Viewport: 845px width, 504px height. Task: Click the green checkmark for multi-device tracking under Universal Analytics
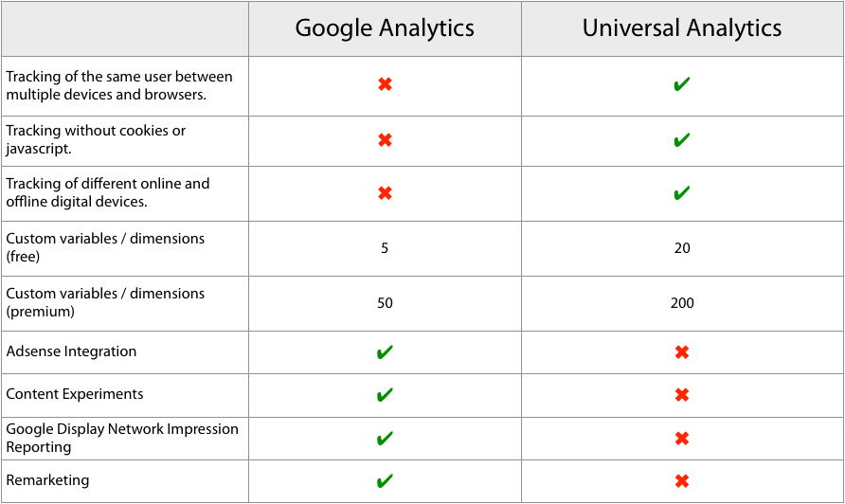coord(681,84)
